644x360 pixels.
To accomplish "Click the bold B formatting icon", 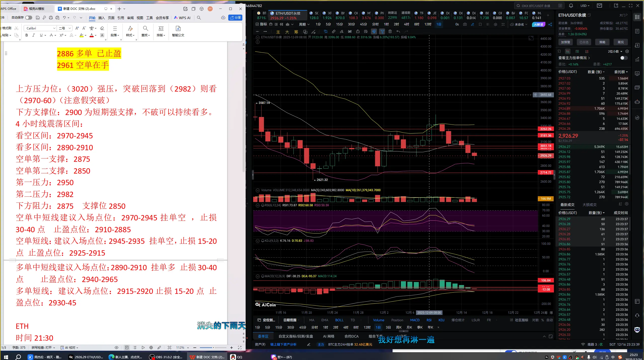I will coord(26,35).
